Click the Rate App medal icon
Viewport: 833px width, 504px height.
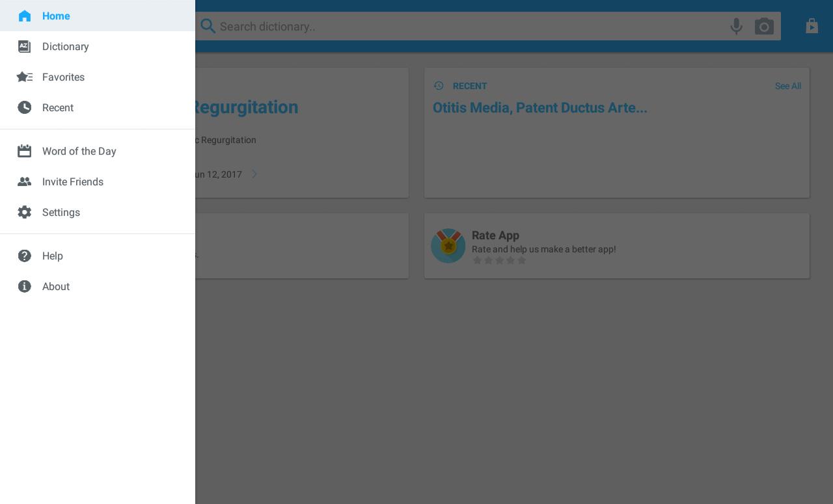448,246
